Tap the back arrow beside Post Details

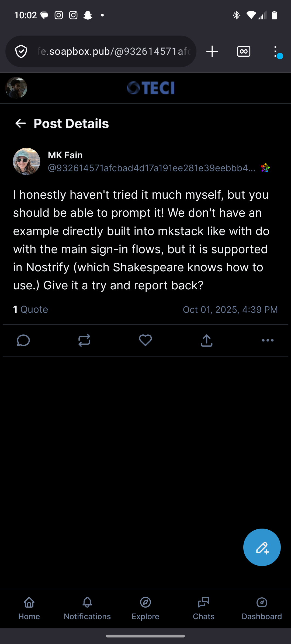[20, 124]
